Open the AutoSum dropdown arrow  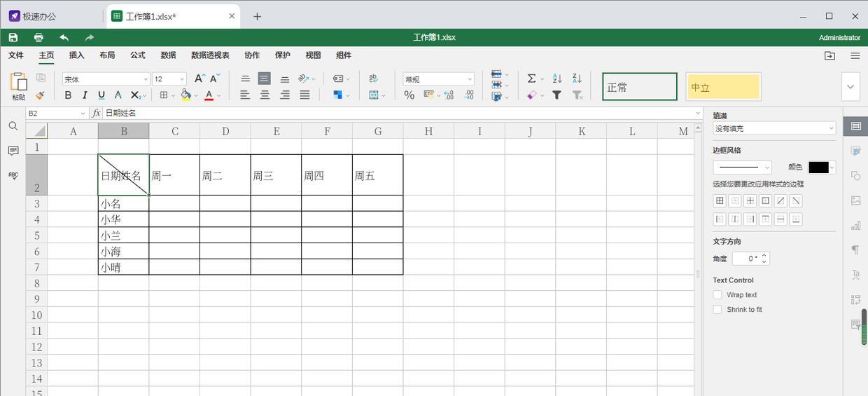tap(542, 78)
